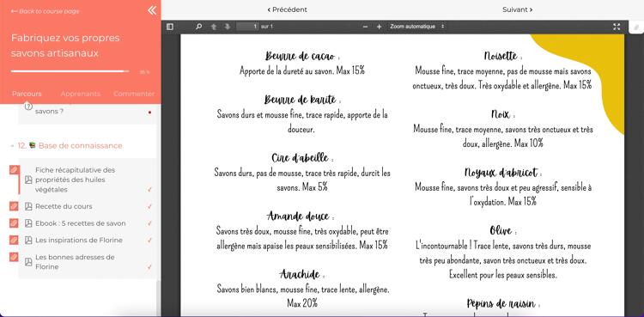Click completion checkmark of Ebook 5 recettes
Screen dimensions: 644x317
click(x=149, y=223)
